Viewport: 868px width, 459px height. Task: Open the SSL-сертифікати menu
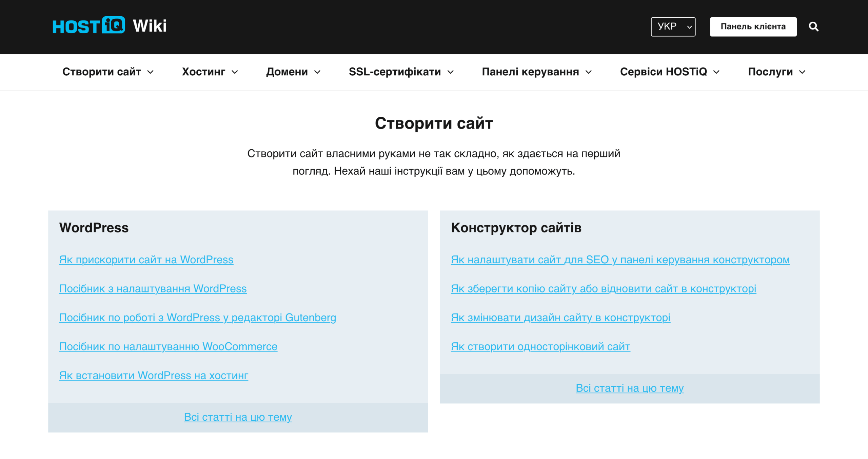pyautogui.click(x=401, y=72)
